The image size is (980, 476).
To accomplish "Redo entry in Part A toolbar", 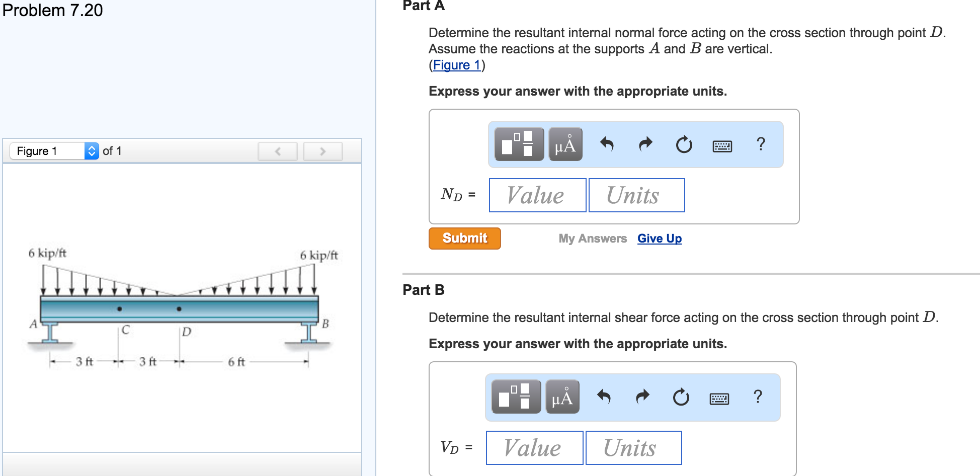I will click(x=645, y=144).
